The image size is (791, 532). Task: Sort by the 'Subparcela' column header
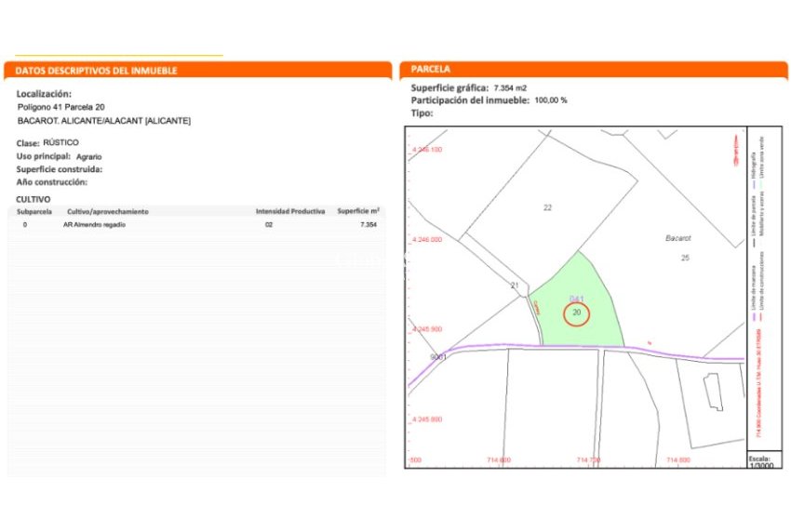(34, 212)
